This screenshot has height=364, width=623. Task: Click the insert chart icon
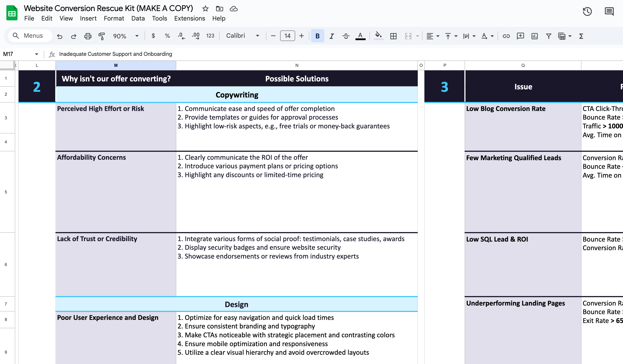point(534,36)
